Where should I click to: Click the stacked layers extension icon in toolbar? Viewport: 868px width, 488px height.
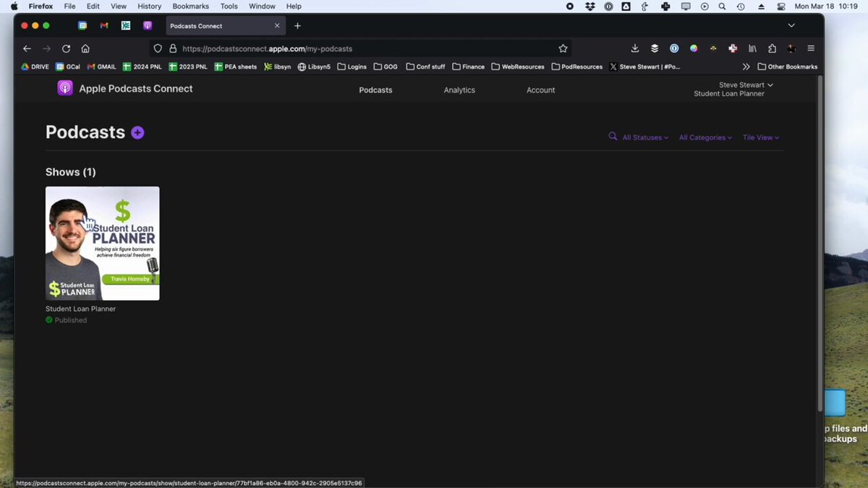tap(655, 48)
